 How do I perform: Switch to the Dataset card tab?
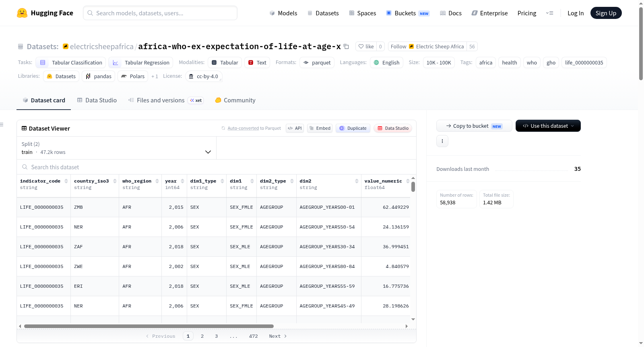(43, 100)
